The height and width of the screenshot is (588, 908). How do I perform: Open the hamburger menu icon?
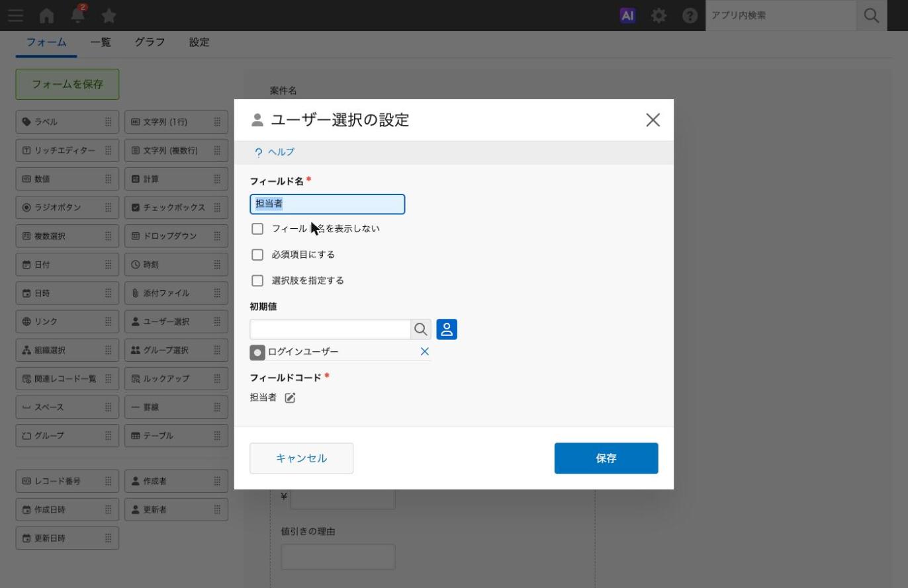point(15,15)
